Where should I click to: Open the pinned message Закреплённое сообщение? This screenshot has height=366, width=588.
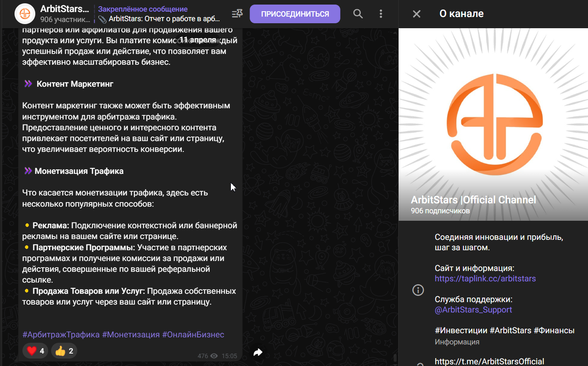click(x=160, y=14)
